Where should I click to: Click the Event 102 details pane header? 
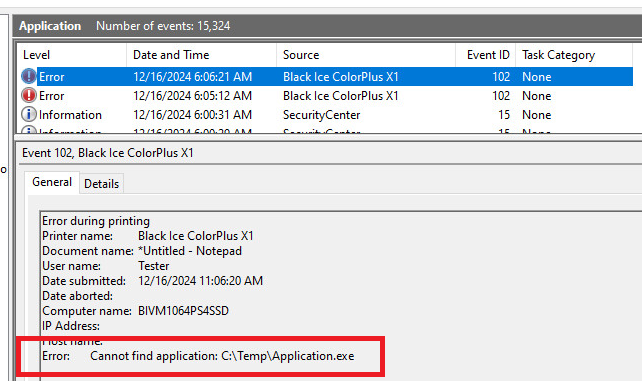[x=108, y=153]
